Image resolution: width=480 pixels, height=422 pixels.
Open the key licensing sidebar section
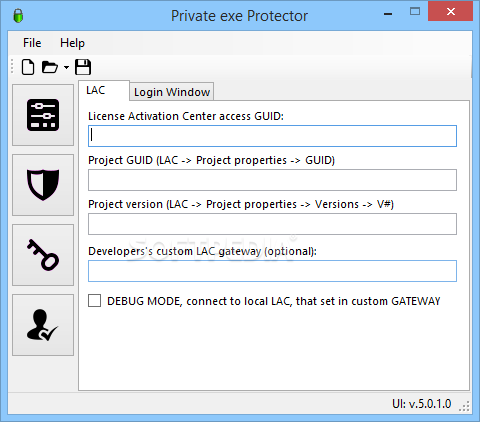click(x=43, y=255)
